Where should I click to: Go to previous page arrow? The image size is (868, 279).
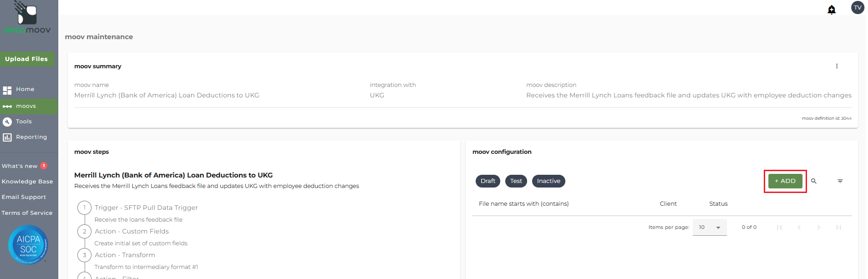pyautogui.click(x=799, y=227)
